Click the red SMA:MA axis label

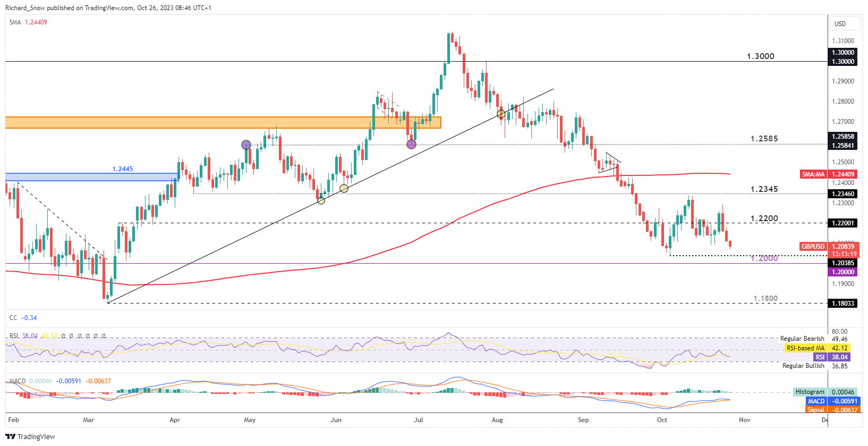pos(813,174)
